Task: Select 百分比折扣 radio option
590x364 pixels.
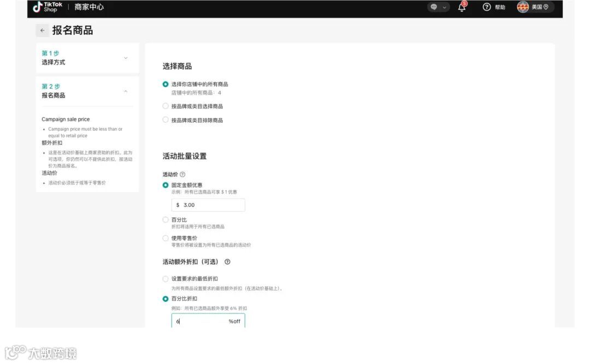Action: point(165,299)
